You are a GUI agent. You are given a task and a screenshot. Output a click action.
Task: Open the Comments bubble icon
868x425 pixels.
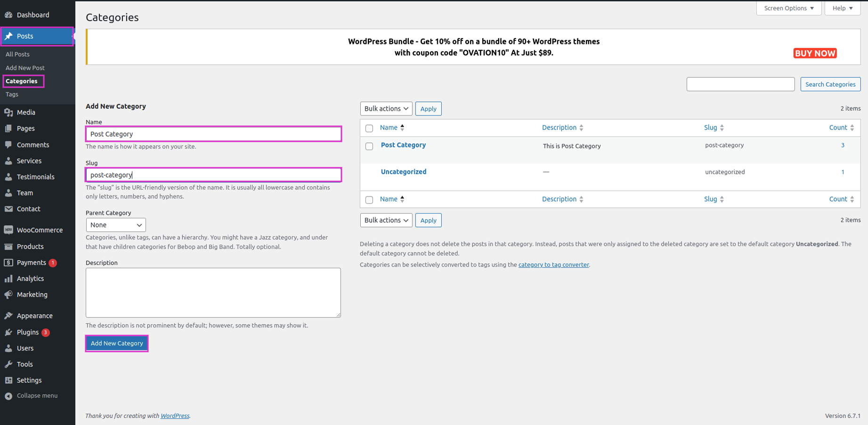coord(8,145)
